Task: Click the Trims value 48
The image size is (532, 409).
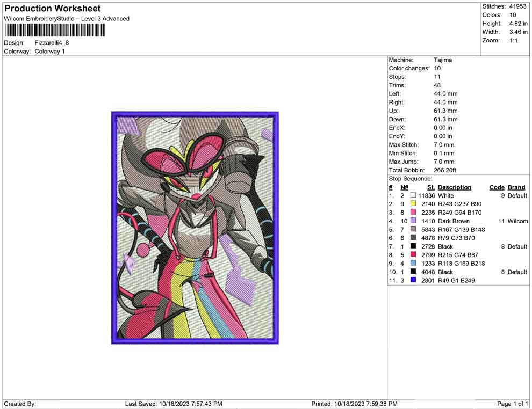Action: 437,85
